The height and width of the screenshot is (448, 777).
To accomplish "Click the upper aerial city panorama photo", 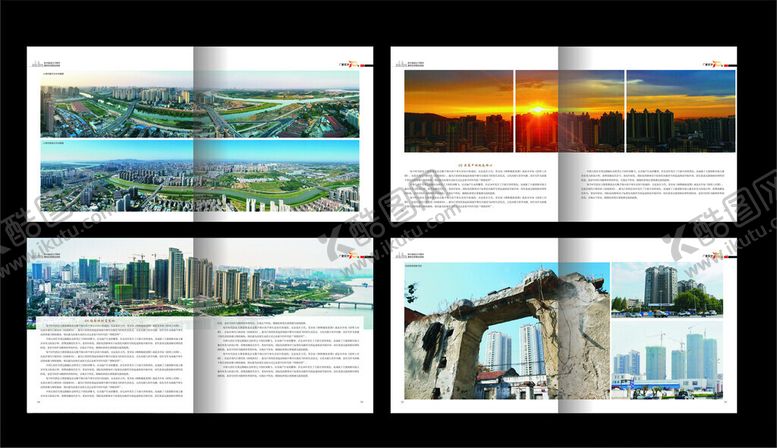I will click(199, 110).
